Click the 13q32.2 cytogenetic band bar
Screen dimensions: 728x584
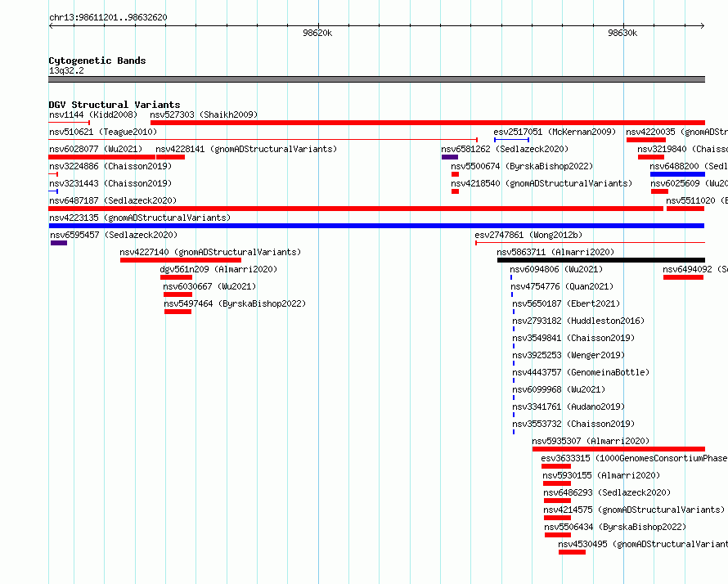coord(376,79)
